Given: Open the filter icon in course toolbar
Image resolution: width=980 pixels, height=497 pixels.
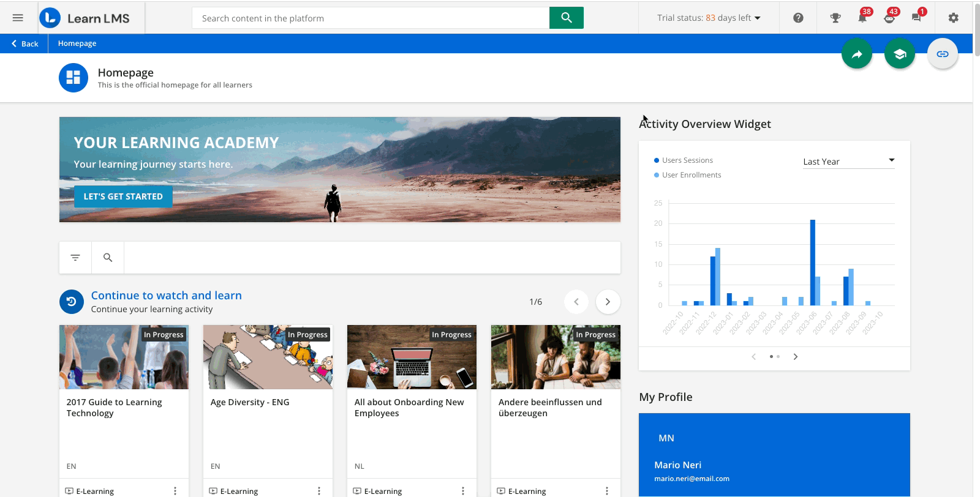Looking at the screenshot, I should click(x=75, y=258).
